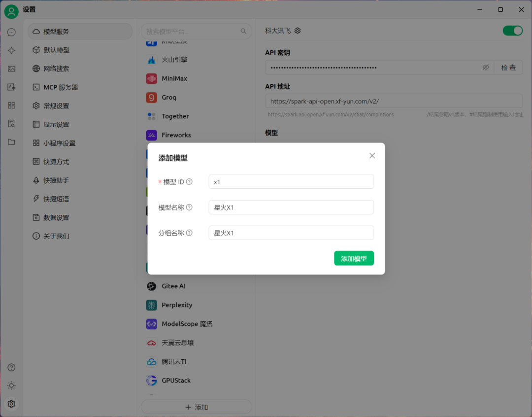
Task: Select 腾讯云TI label in the provider list
Action: pyautogui.click(x=174, y=362)
